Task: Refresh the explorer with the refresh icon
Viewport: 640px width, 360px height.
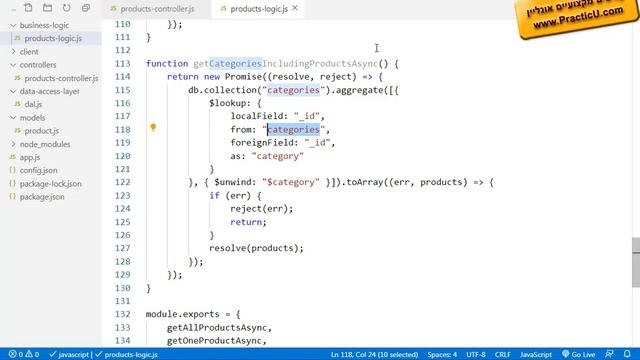Action: click(x=67, y=8)
